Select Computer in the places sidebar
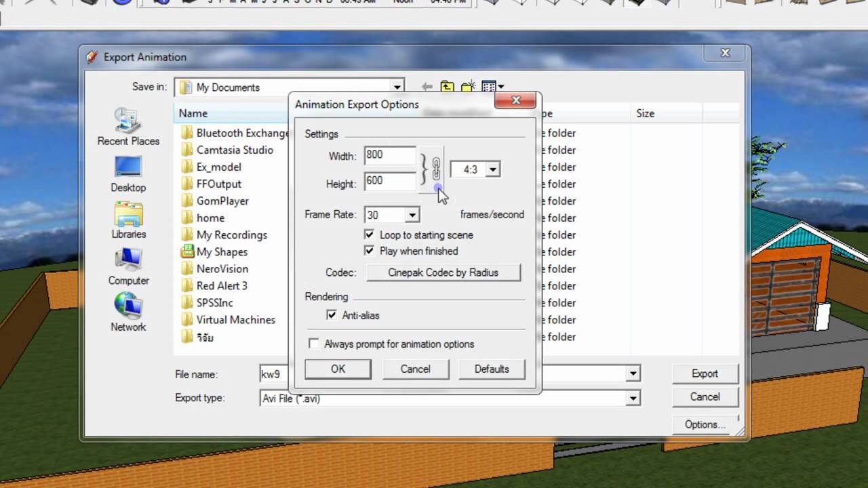This screenshot has height=488, width=868. 128,266
